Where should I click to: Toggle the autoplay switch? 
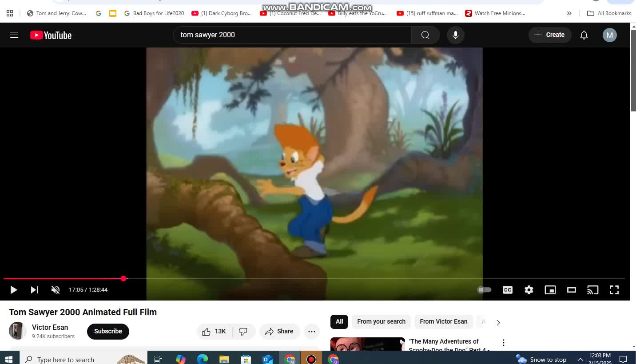coord(484,290)
